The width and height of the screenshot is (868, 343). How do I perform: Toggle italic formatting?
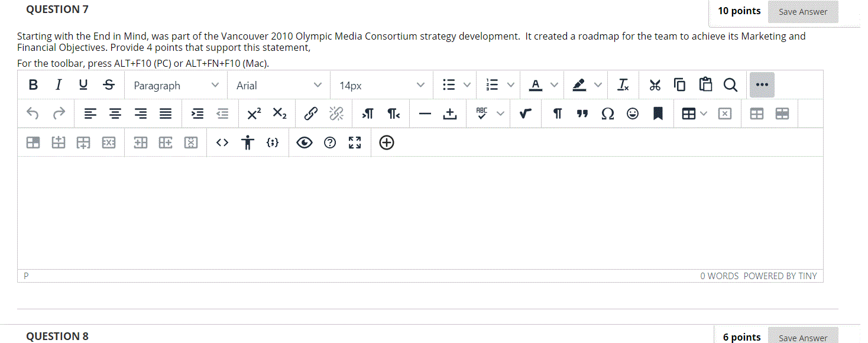coord(58,85)
